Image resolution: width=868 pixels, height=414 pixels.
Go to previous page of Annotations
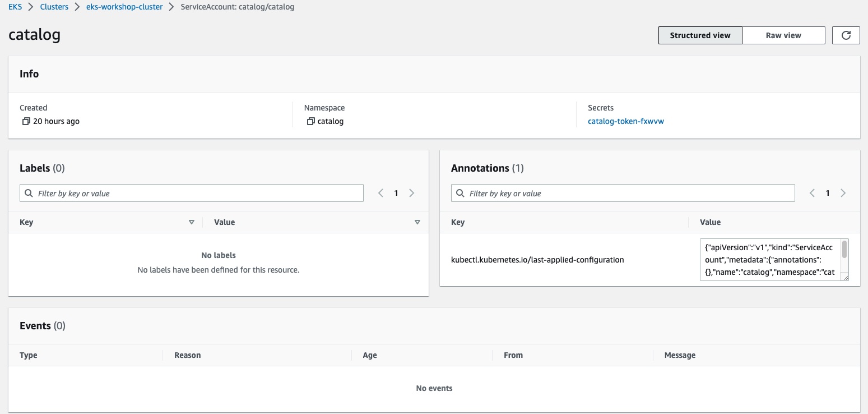click(812, 193)
